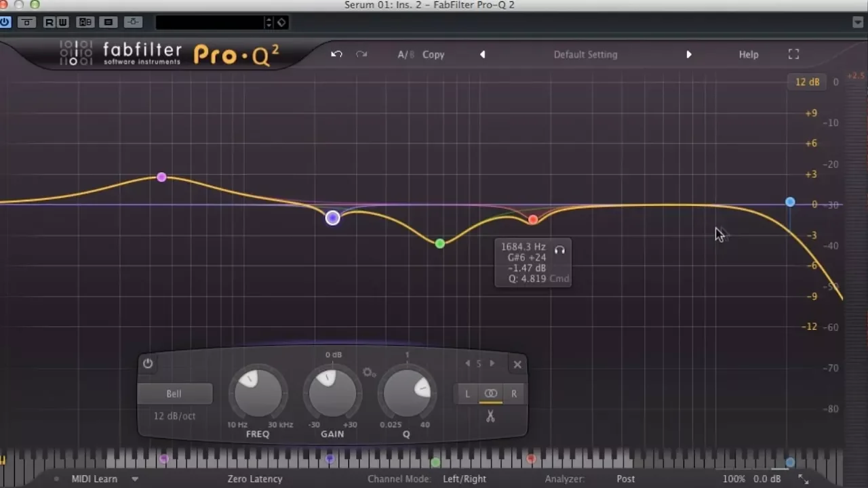
Task: Select the blue high-cut band node
Action: pyautogui.click(x=790, y=202)
